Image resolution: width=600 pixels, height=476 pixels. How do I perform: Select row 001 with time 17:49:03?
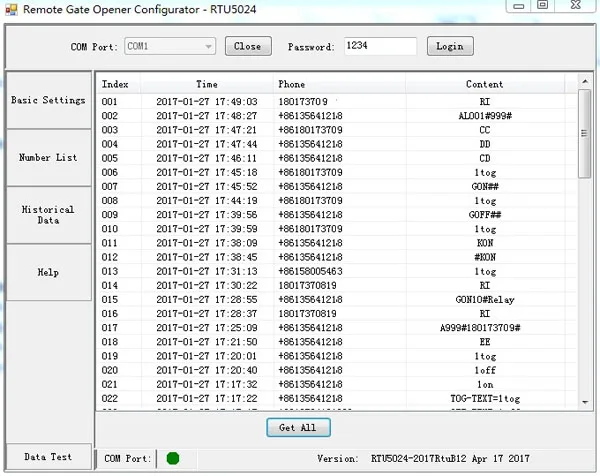coord(337,102)
